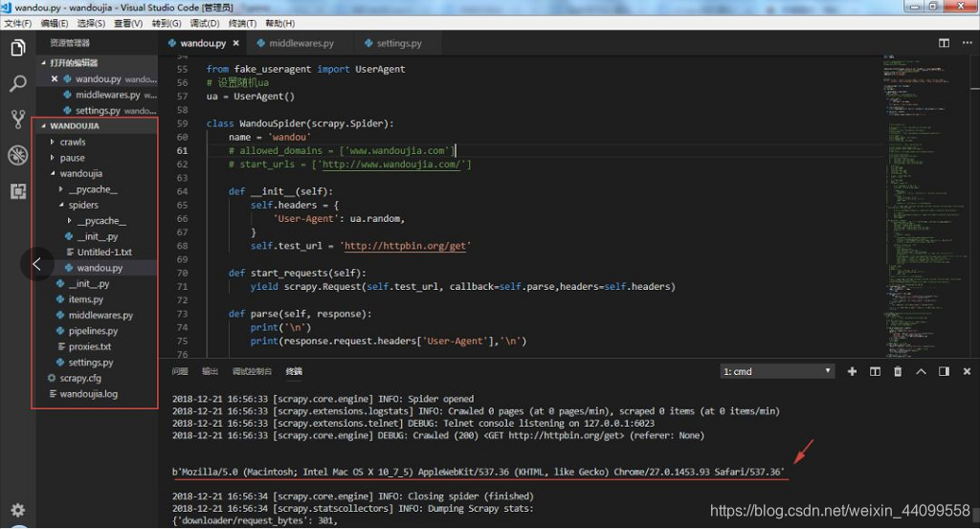
Task: Open the 调试(D) menu
Action: (205, 23)
